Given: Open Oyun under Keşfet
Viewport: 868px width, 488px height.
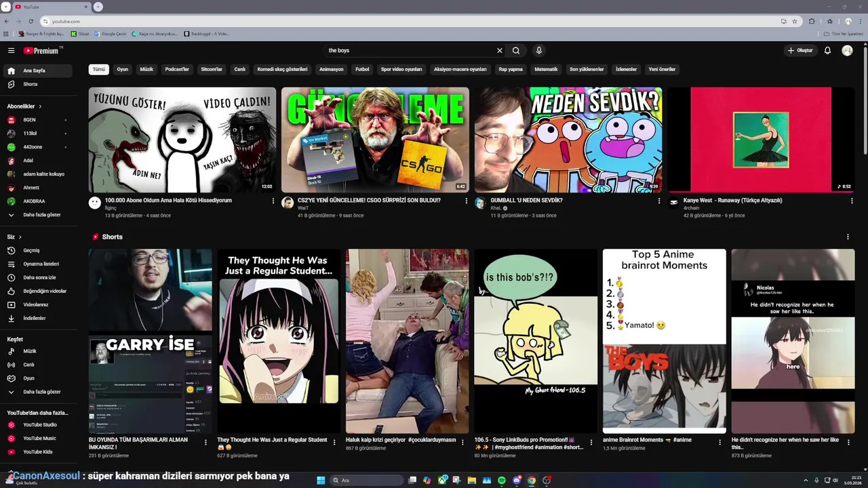Looking at the screenshot, I should pyautogui.click(x=39, y=379).
